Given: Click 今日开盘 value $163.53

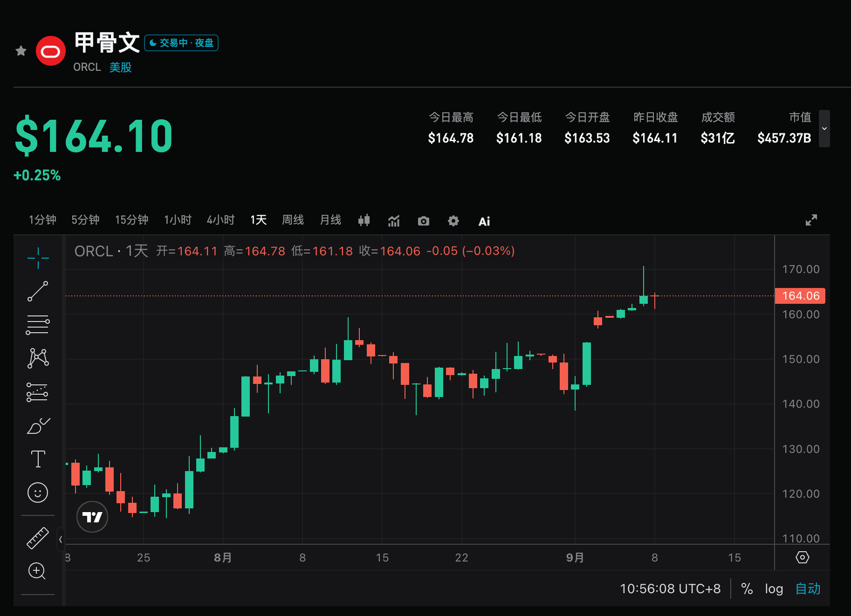Looking at the screenshot, I should coord(587,138).
